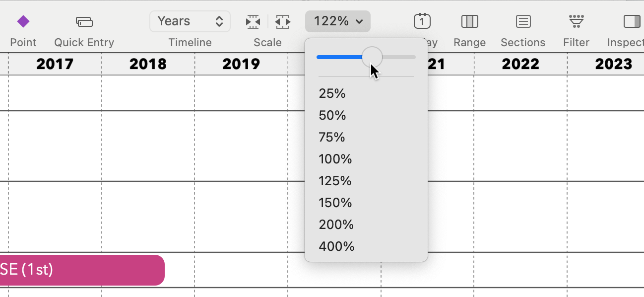
Task: Open the Day calendar view icon
Action: [x=422, y=21]
